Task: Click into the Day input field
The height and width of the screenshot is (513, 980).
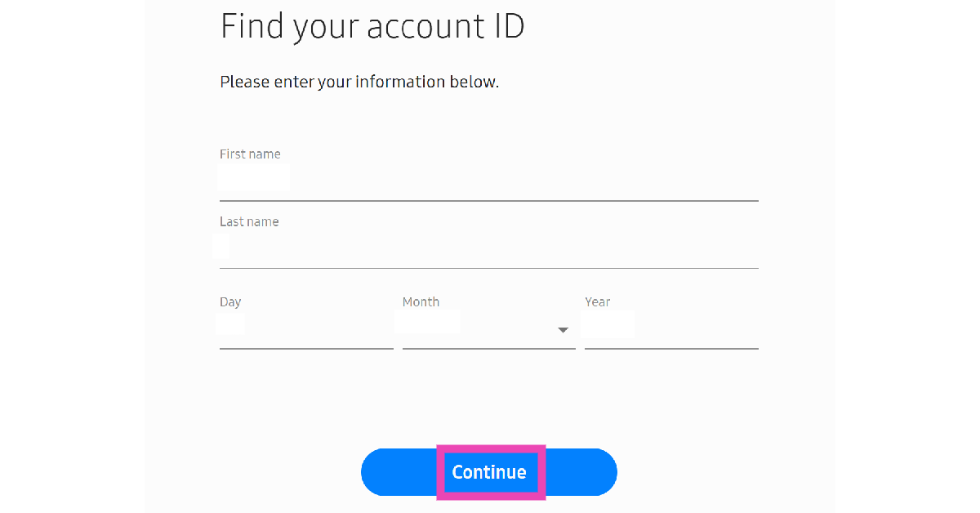Action: (x=306, y=329)
